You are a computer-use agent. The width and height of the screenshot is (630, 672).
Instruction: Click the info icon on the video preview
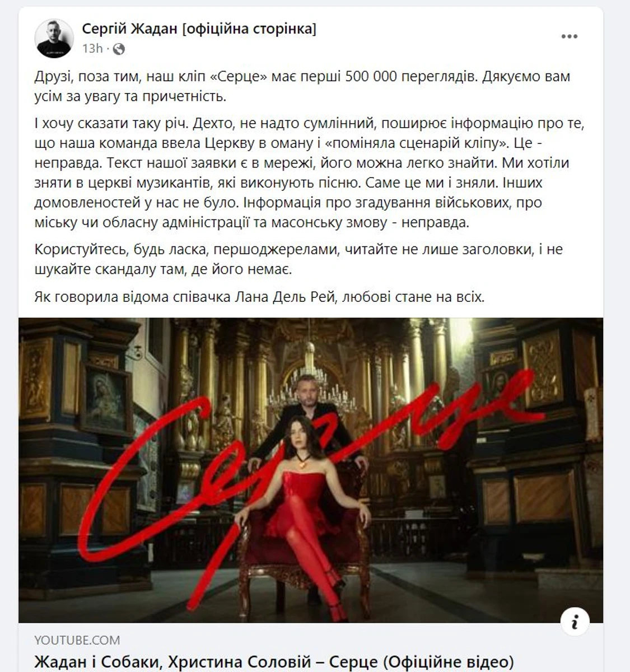pos(575,622)
